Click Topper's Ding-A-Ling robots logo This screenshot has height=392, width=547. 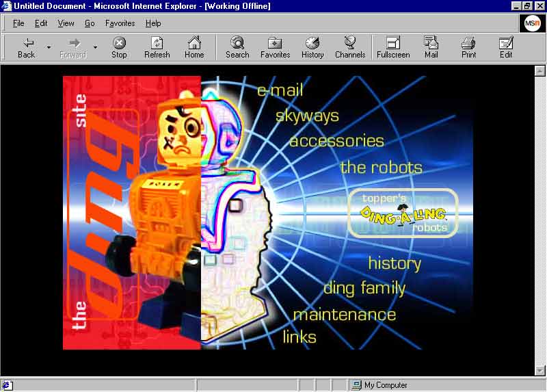click(x=403, y=213)
